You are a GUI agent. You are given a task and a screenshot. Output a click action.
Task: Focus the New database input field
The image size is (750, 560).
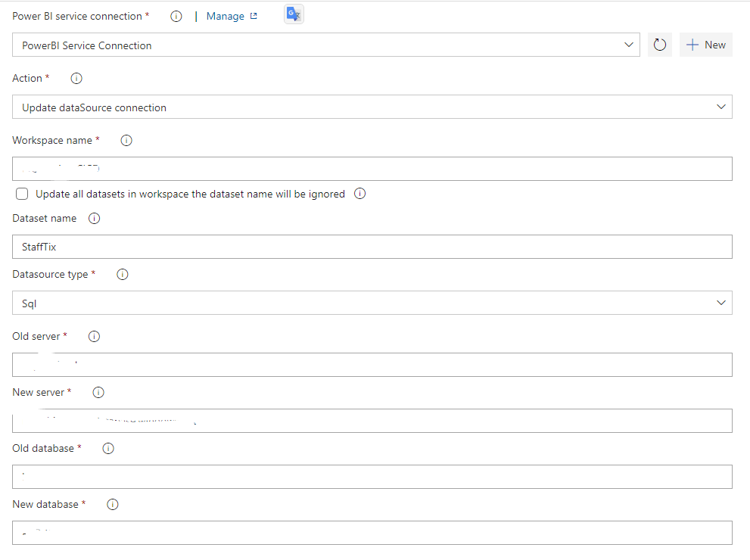372,533
